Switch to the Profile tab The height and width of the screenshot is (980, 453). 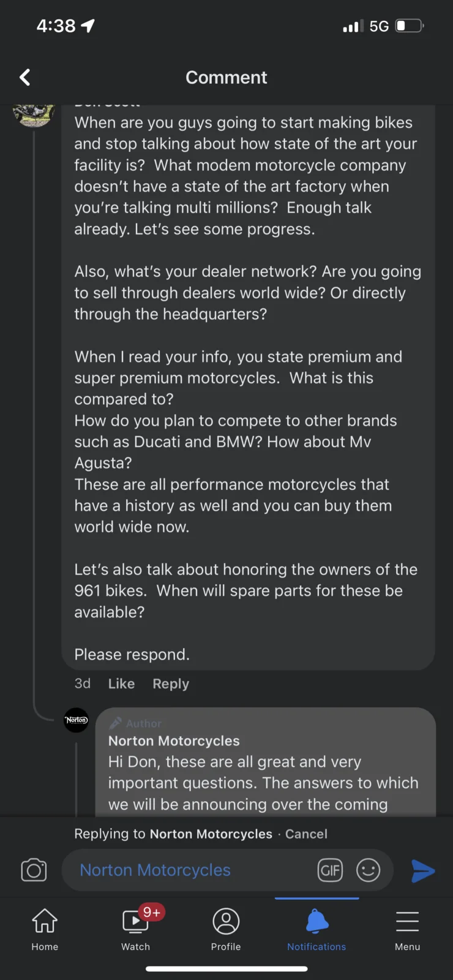(226, 929)
